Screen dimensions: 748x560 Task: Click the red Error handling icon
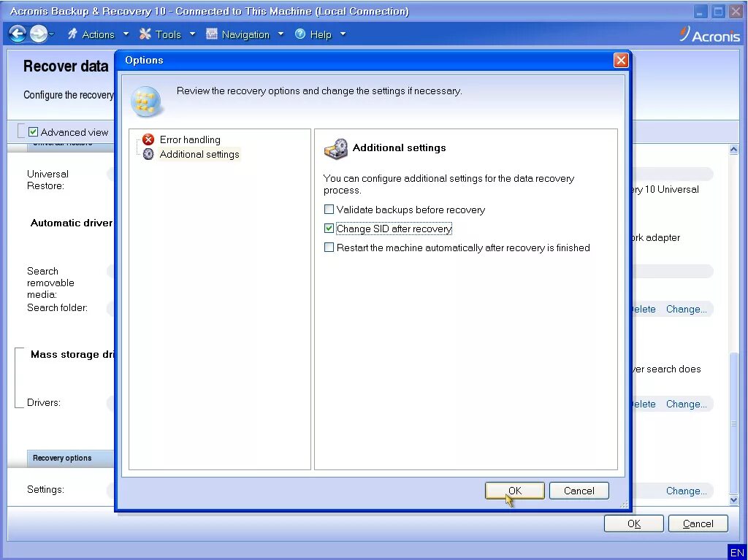pyautogui.click(x=148, y=139)
